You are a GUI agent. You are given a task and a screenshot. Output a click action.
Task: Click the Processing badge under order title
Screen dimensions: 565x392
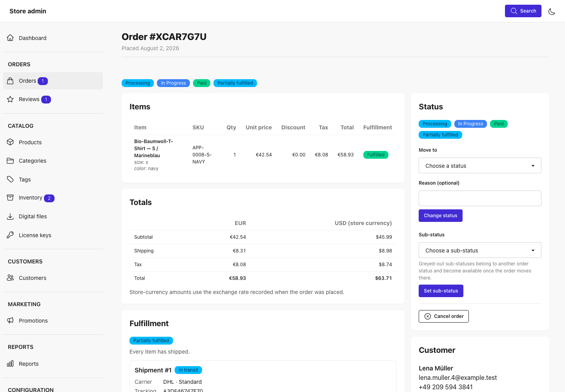coord(138,83)
